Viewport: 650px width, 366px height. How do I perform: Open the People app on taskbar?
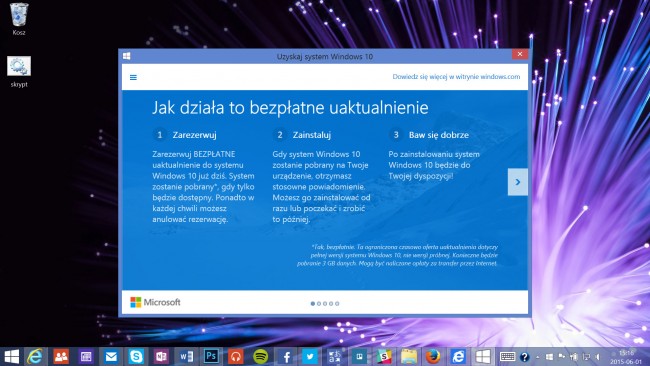(x=61, y=356)
